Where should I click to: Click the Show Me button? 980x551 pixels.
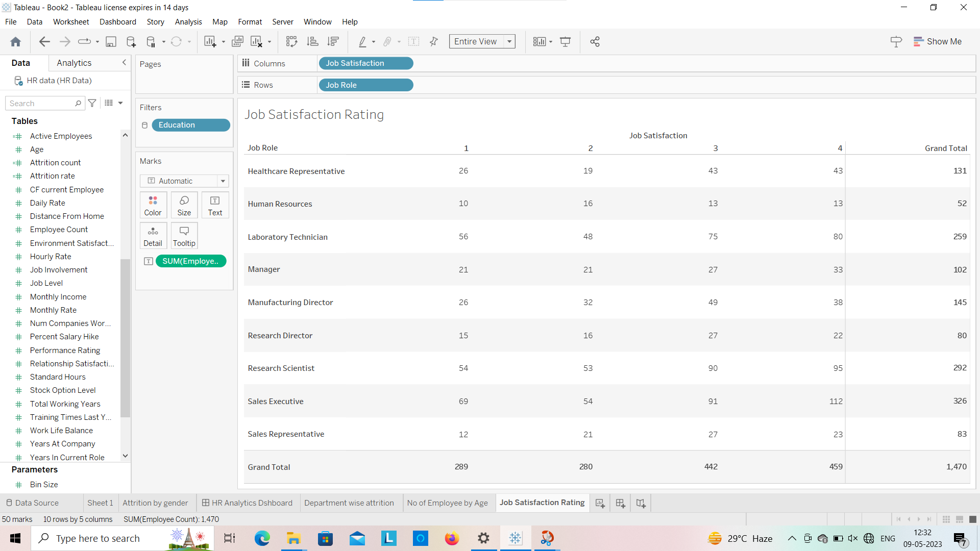tap(938, 42)
